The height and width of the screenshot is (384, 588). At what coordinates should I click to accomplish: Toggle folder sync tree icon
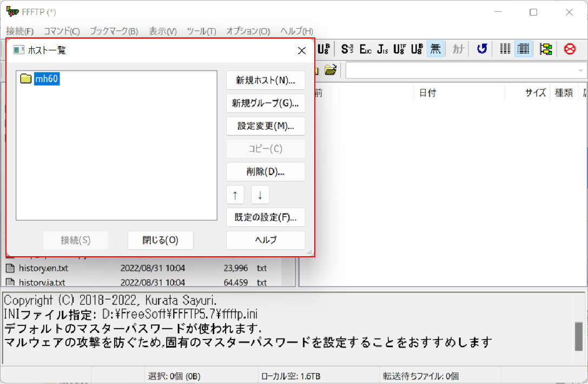point(546,49)
